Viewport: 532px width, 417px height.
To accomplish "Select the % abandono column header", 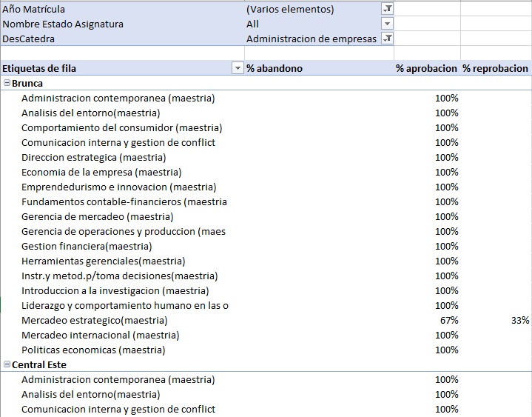I will click(x=275, y=68).
